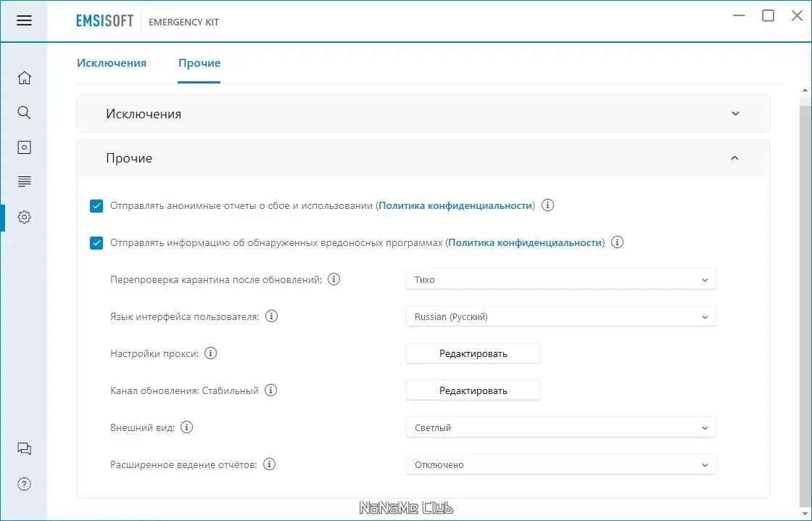Open the hamburger menu in the sidebar

click(x=24, y=20)
